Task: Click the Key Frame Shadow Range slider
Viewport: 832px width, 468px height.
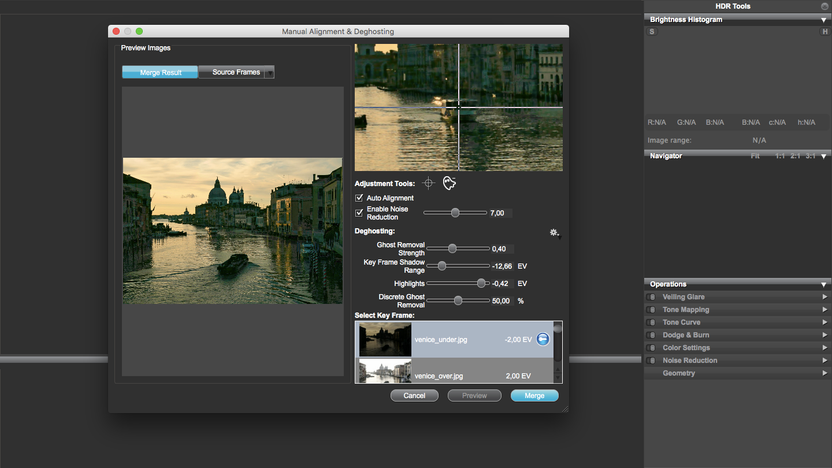Action: (x=458, y=266)
